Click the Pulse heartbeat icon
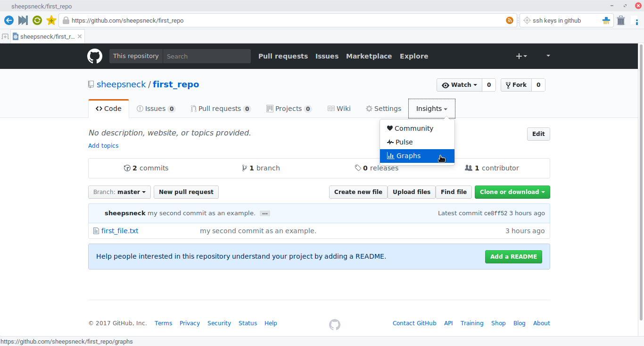 [x=390, y=142]
